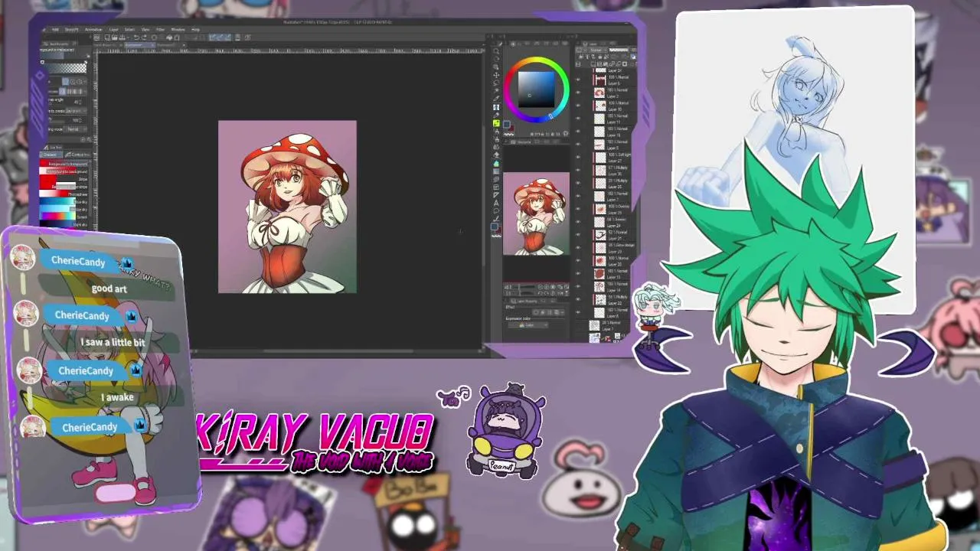Choose Foreground to transparent gradient

click(63, 164)
